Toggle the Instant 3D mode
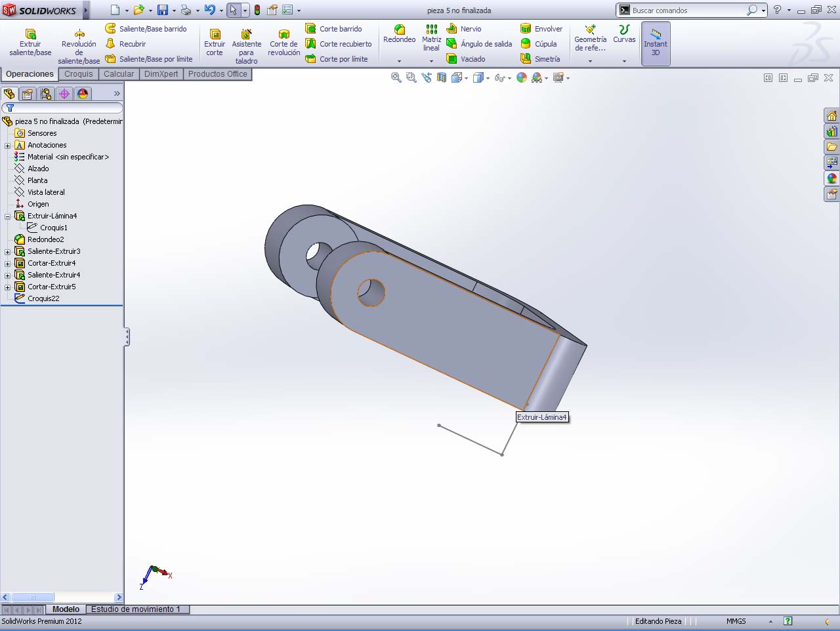Screen dimensions: 840x631 (656, 43)
